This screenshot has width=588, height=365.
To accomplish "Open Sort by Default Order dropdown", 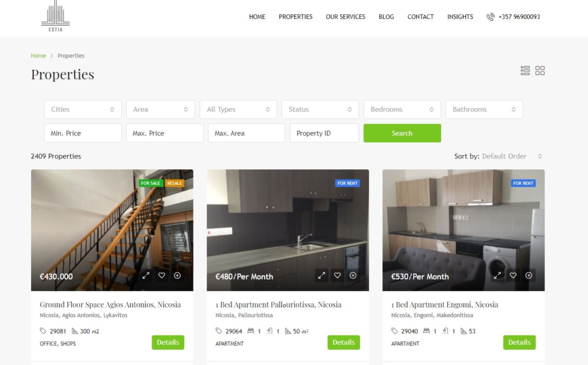I will [x=512, y=156].
